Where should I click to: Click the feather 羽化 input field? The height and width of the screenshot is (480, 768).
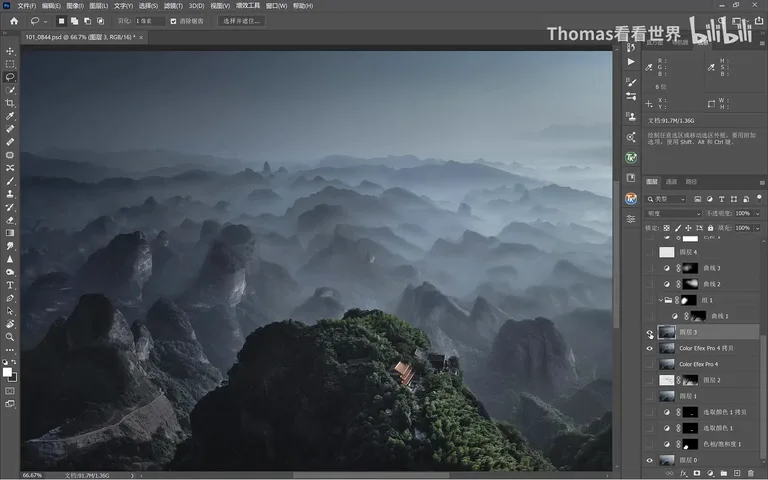(150, 21)
